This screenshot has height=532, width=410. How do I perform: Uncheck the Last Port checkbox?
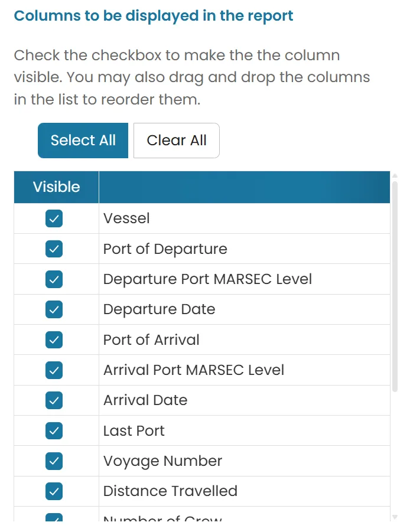(54, 430)
